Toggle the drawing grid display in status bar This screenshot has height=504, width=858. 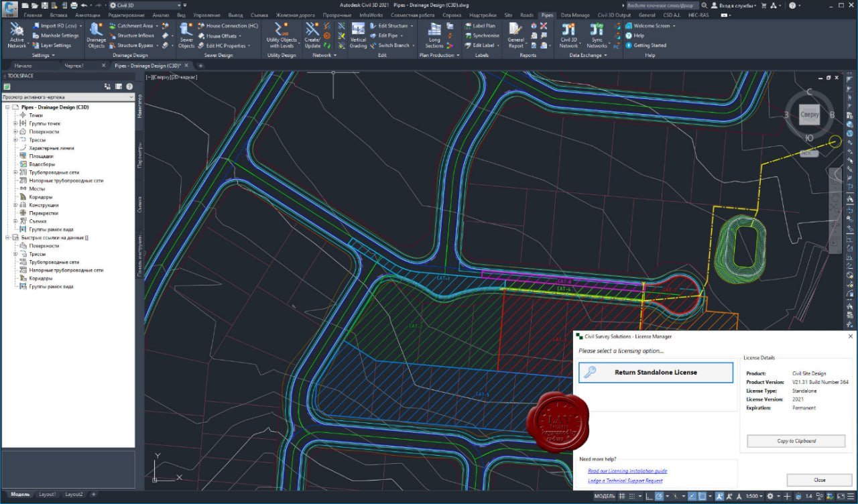(623, 497)
